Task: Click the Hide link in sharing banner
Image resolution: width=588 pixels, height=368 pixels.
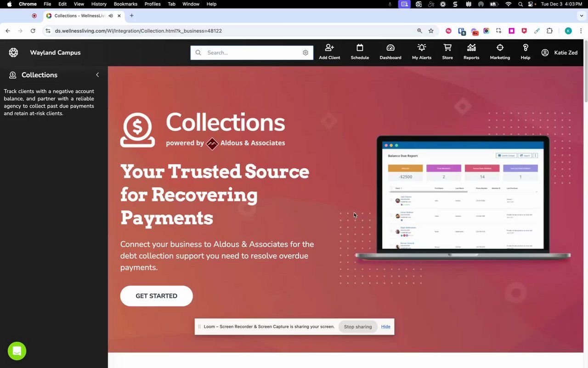Action: click(385, 327)
